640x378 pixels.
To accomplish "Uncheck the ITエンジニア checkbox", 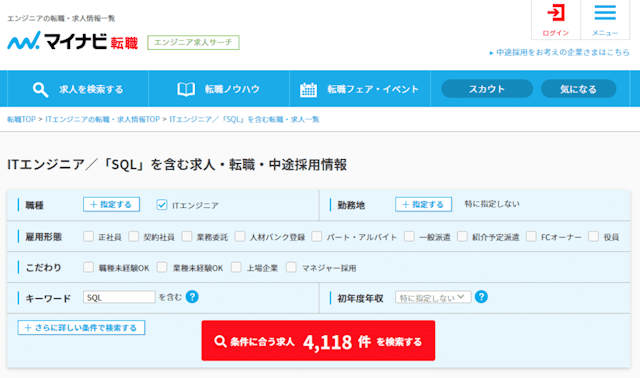I will [162, 205].
